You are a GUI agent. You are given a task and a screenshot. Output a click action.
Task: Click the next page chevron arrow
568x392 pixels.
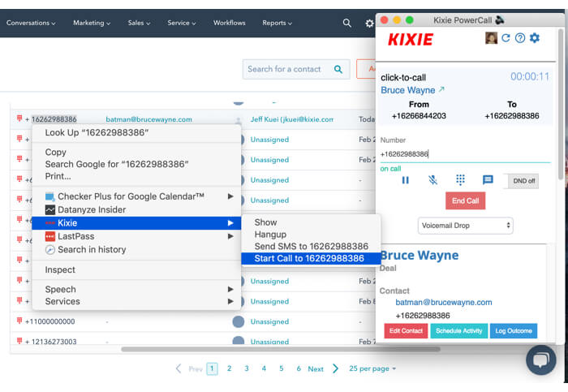(x=335, y=368)
